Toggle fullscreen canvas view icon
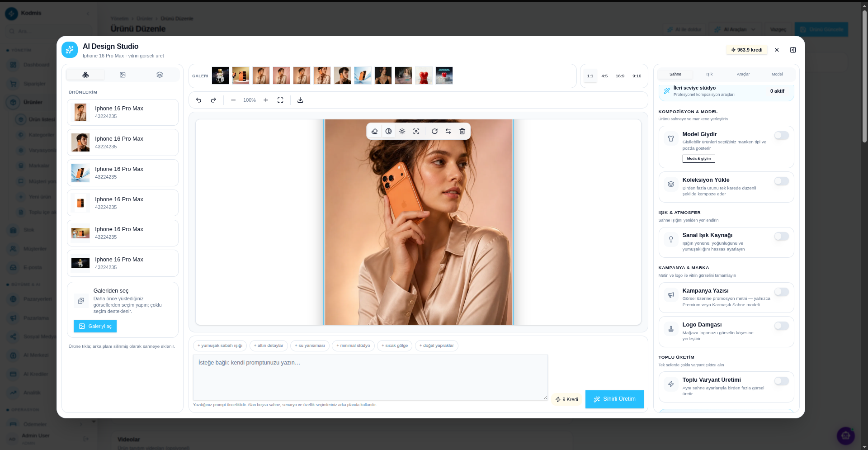Viewport: 868px width, 450px height. [x=280, y=100]
